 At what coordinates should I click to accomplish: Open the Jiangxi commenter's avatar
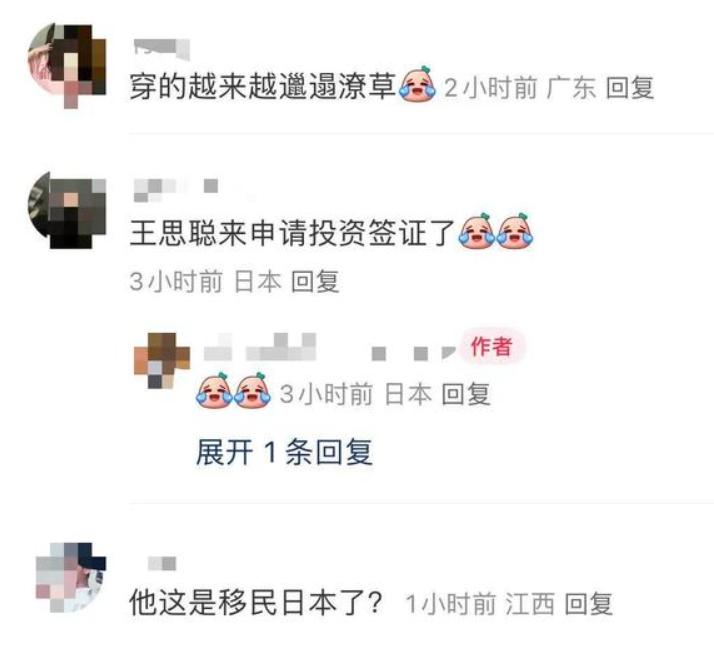(71, 577)
